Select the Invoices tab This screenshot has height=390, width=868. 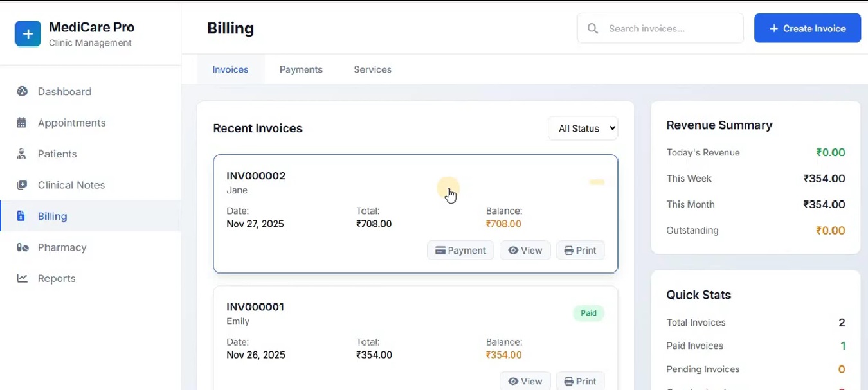230,69
